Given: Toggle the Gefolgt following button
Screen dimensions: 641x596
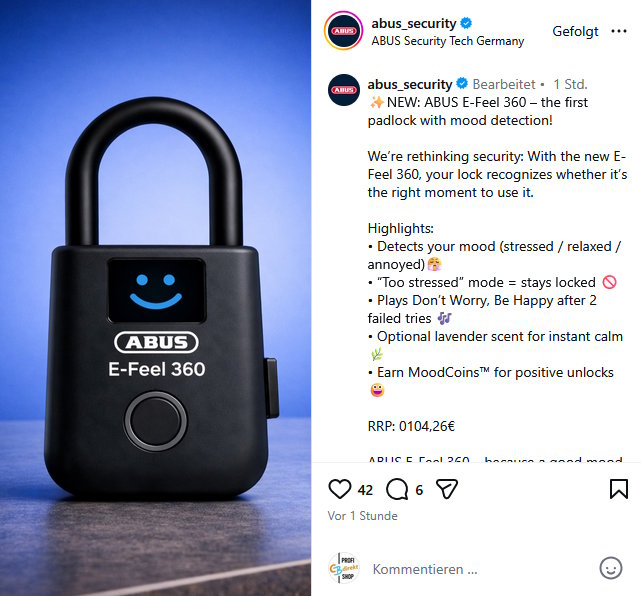Looking at the screenshot, I should (x=575, y=31).
